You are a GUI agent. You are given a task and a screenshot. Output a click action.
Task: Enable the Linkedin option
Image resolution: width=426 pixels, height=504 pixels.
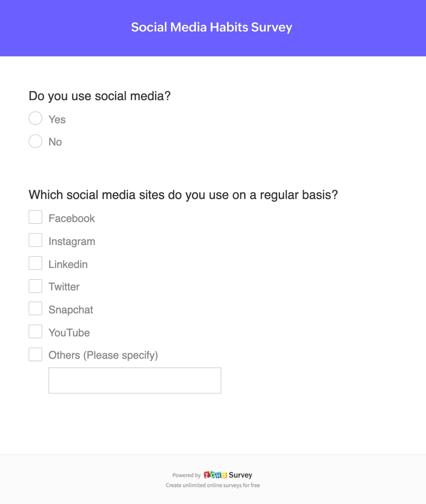pos(35,263)
